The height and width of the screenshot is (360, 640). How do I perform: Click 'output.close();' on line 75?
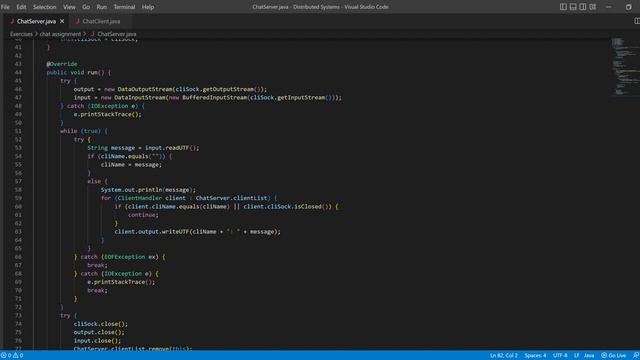(99, 332)
